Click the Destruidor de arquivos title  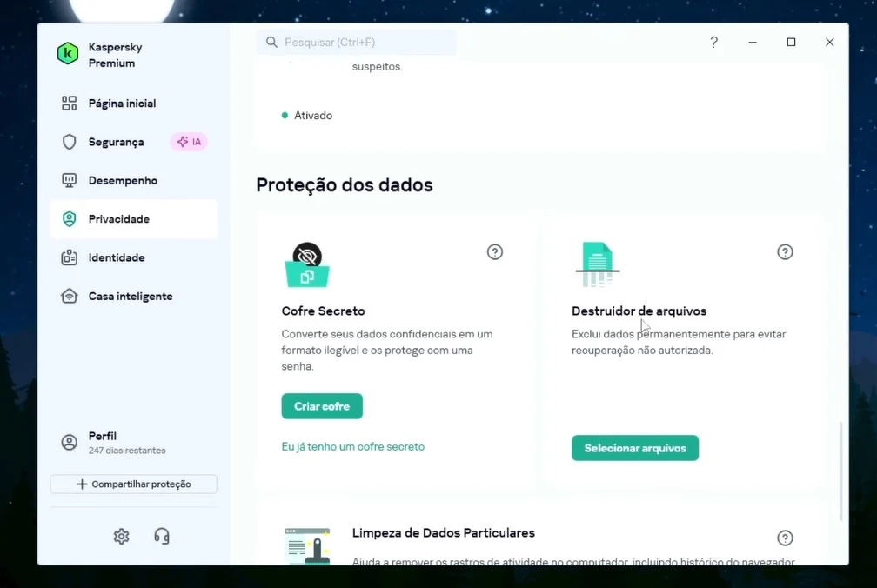tap(639, 311)
